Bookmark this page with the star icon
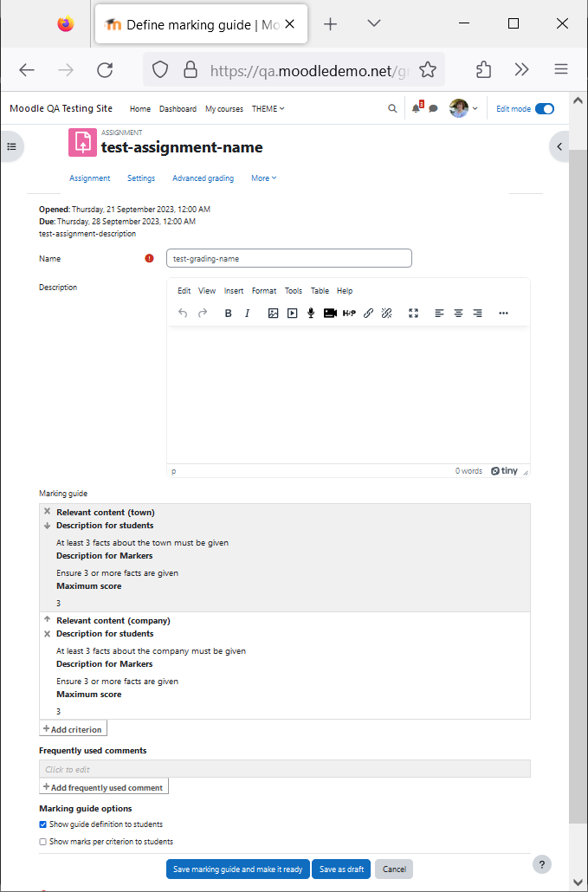 tap(428, 70)
